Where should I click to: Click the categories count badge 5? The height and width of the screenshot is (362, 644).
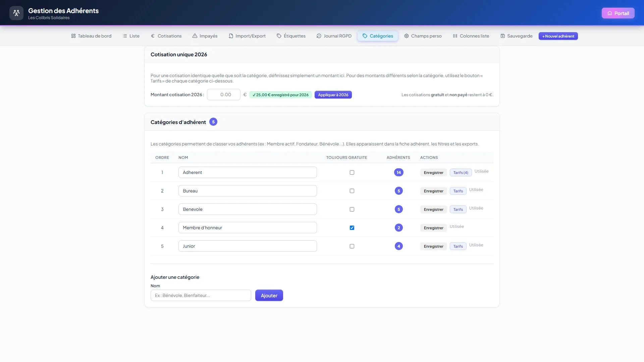tap(213, 122)
